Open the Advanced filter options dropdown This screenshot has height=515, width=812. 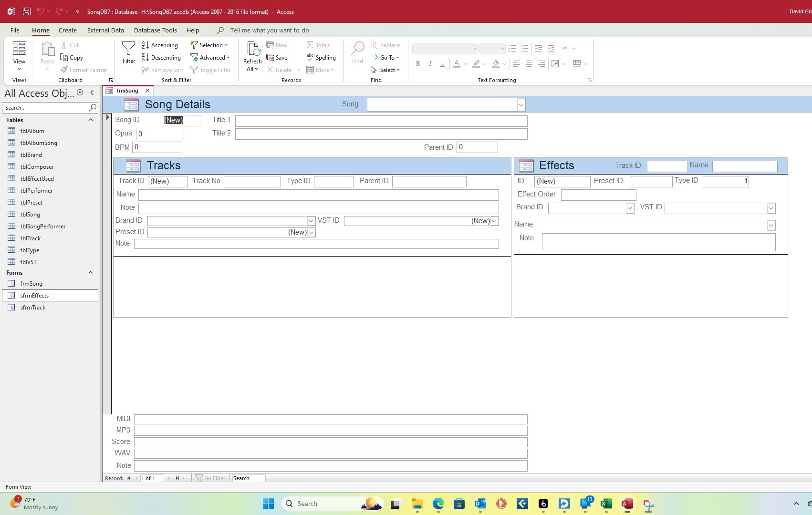210,57
